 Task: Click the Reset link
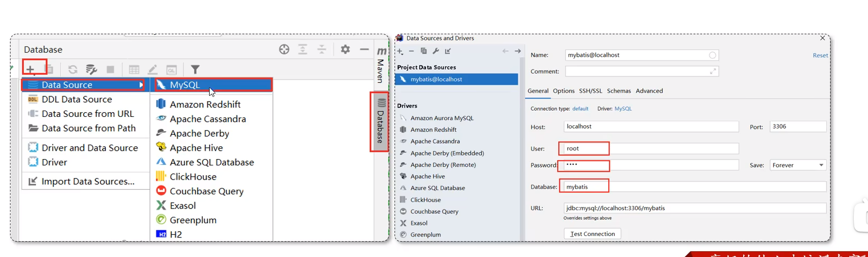(x=820, y=55)
